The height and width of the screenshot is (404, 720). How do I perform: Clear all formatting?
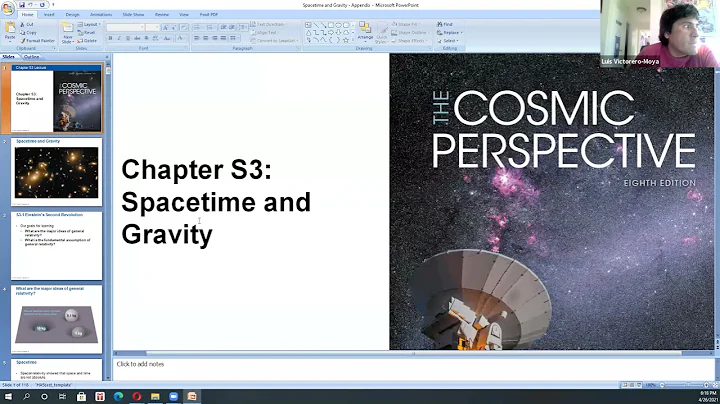tap(184, 28)
